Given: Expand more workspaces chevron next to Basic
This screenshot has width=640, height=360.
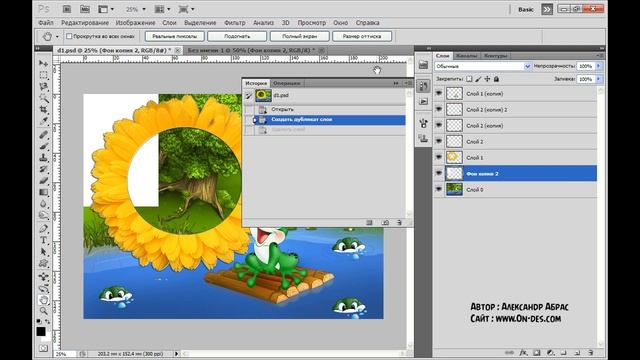Looking at the screenshot, I should tap(547, 9).
